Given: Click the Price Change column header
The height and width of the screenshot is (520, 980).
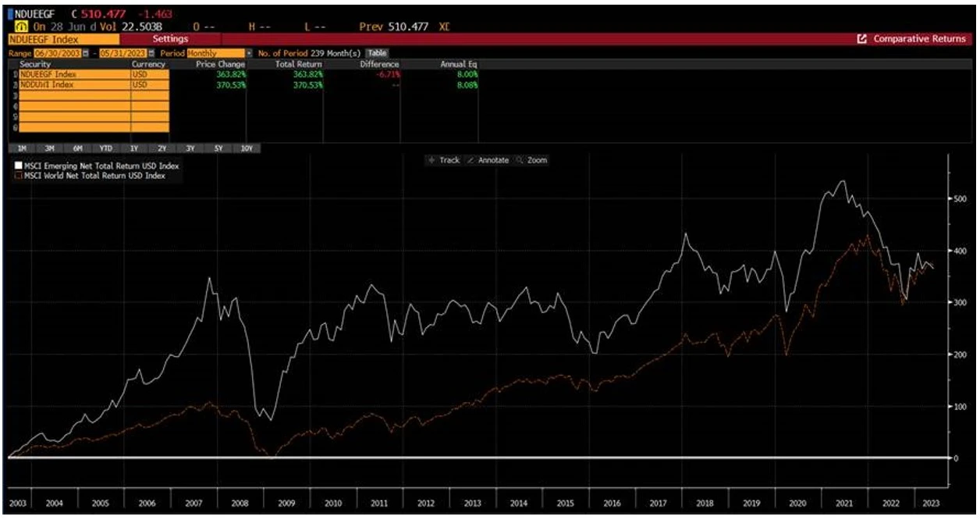Looking at the screenshot, I should click(x=220, y=64).
